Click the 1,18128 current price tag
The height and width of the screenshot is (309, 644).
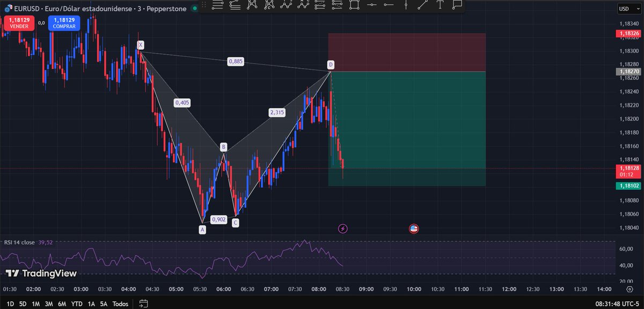628,171
